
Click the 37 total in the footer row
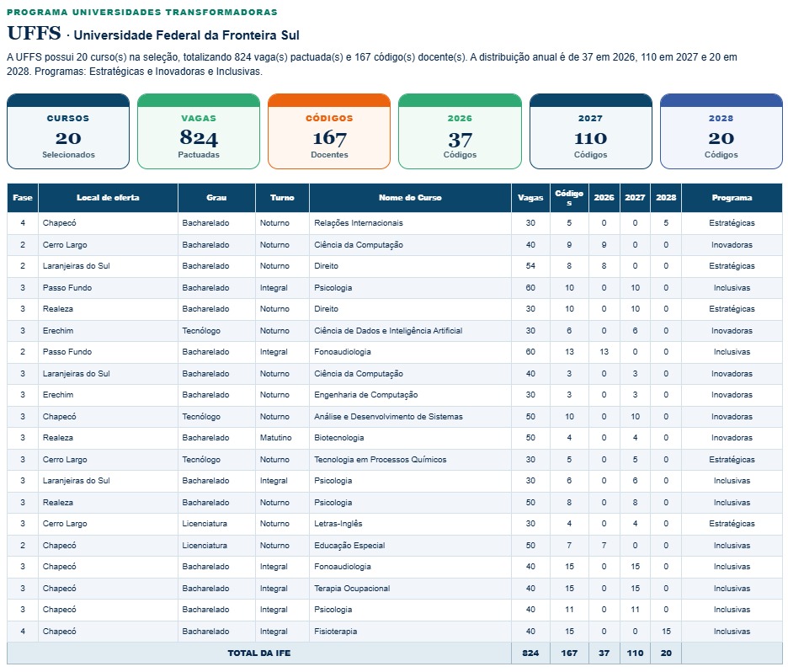coord(604,653)
